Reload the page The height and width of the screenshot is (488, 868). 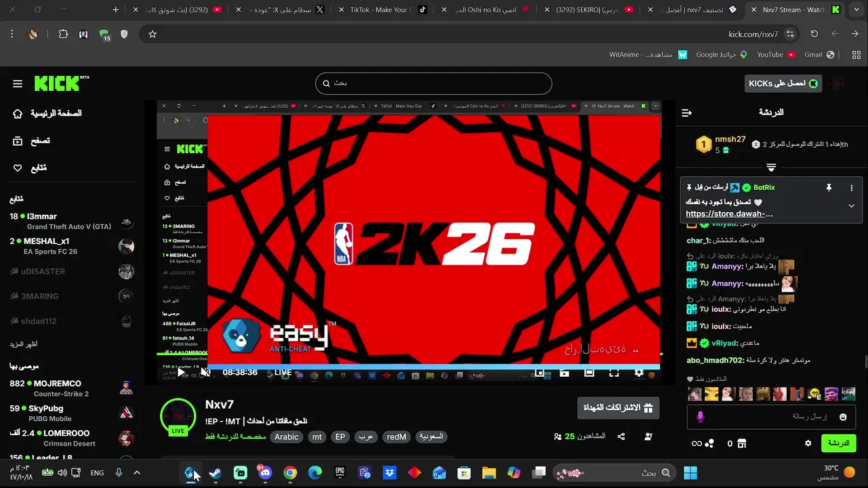click(814, 34)
